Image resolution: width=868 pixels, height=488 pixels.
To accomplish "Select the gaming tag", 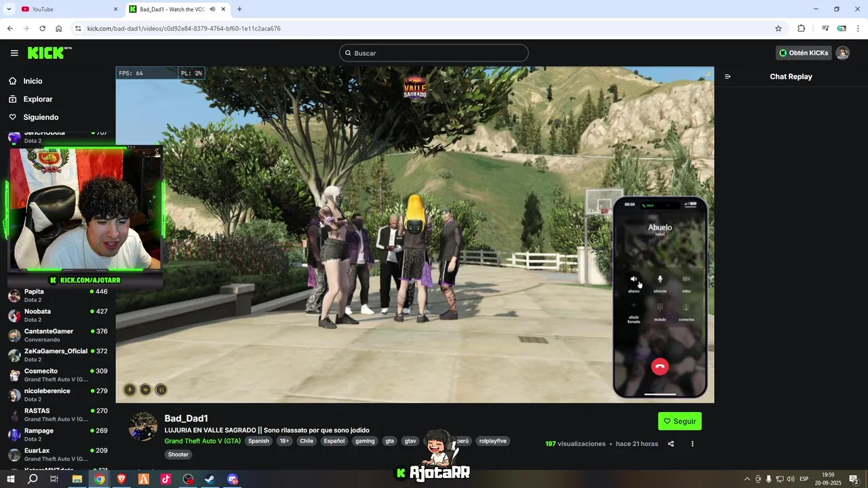I will pyautogui.click(x=365, y=441).
